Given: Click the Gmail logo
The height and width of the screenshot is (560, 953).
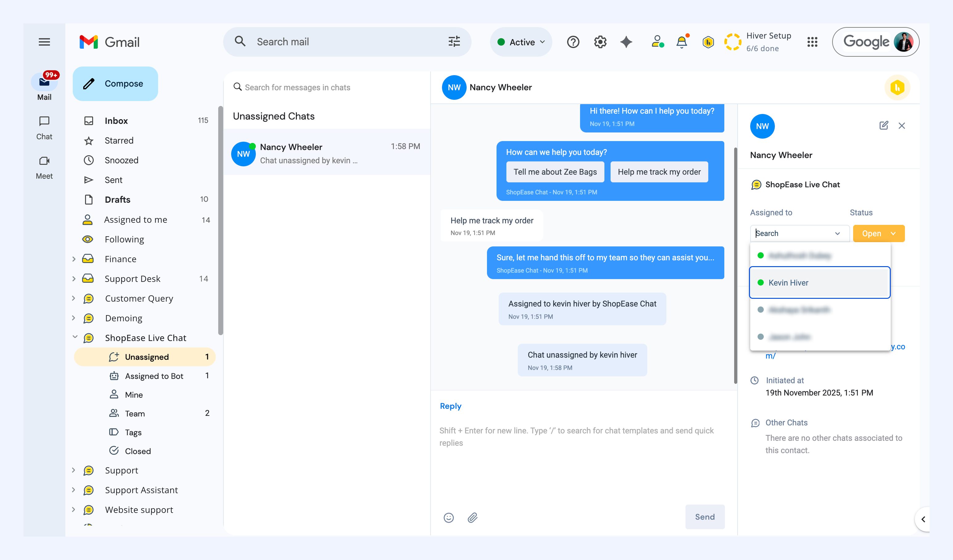Looking at the screenshot, I should pos(109,42).
